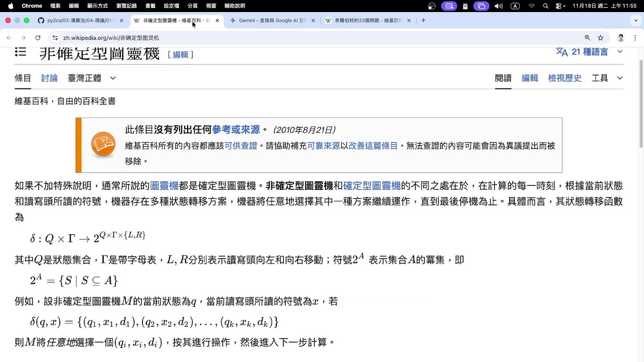Open the 顯示方式 menu
This screenshot has width=644, height=362.
[98, 6]
